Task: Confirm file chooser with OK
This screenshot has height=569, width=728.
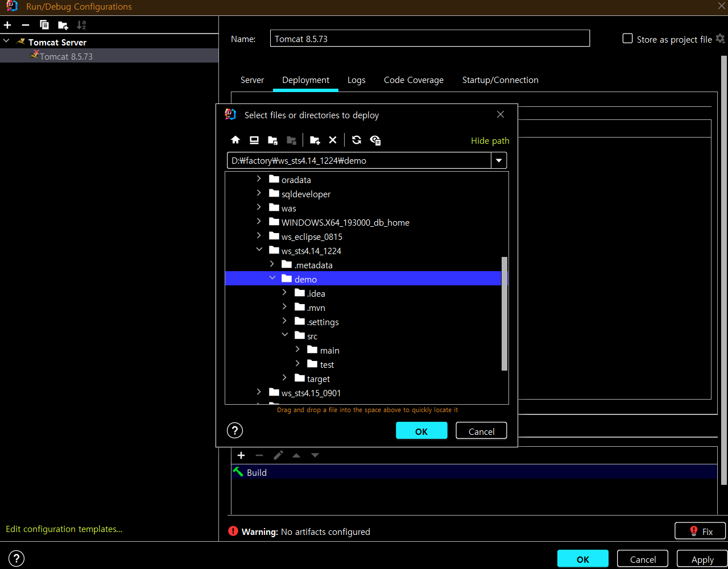Action: [x=421, y=431]
